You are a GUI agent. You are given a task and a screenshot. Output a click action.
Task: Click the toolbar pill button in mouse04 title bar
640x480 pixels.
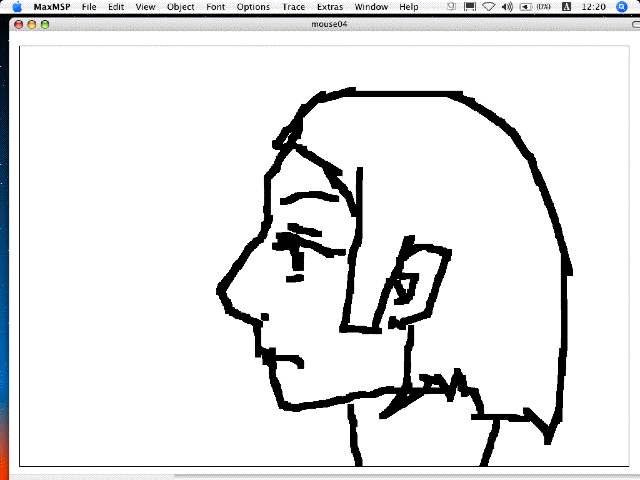pyautogui.click(x=636, y=24)
